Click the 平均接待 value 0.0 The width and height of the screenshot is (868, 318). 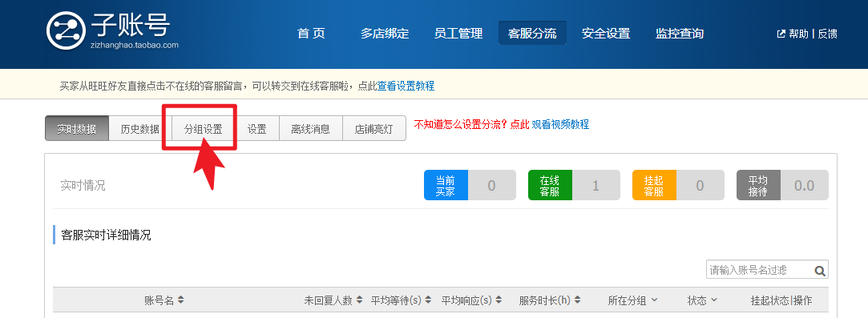805,185
